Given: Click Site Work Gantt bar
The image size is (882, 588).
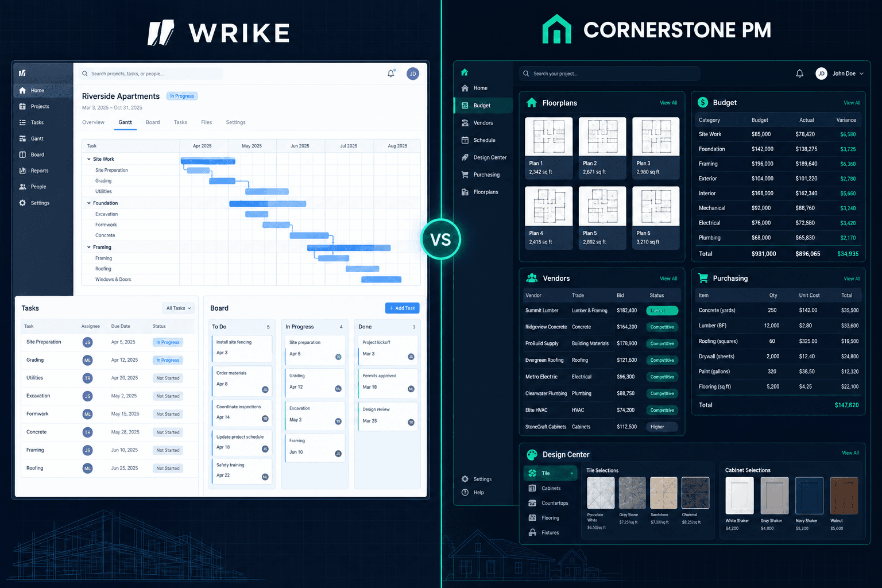Looking at the screenshot, I should pyautogui.click(x=208, y=161).
